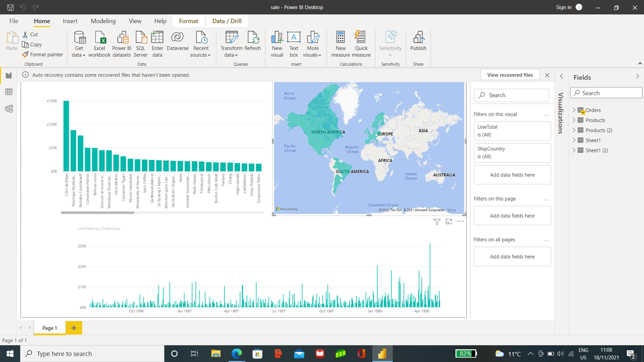
Task: Open the Format ribbon tab
Action: click(189, 21)
